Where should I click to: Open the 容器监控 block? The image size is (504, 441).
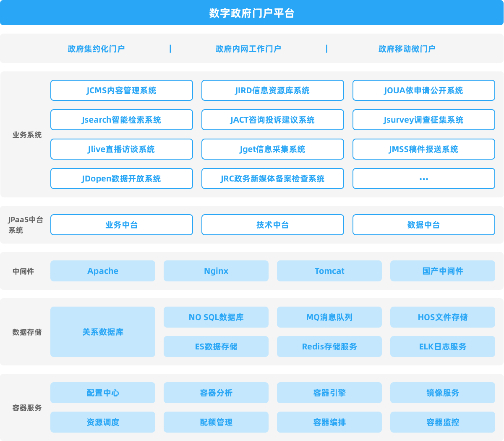(x=443, y=422)
